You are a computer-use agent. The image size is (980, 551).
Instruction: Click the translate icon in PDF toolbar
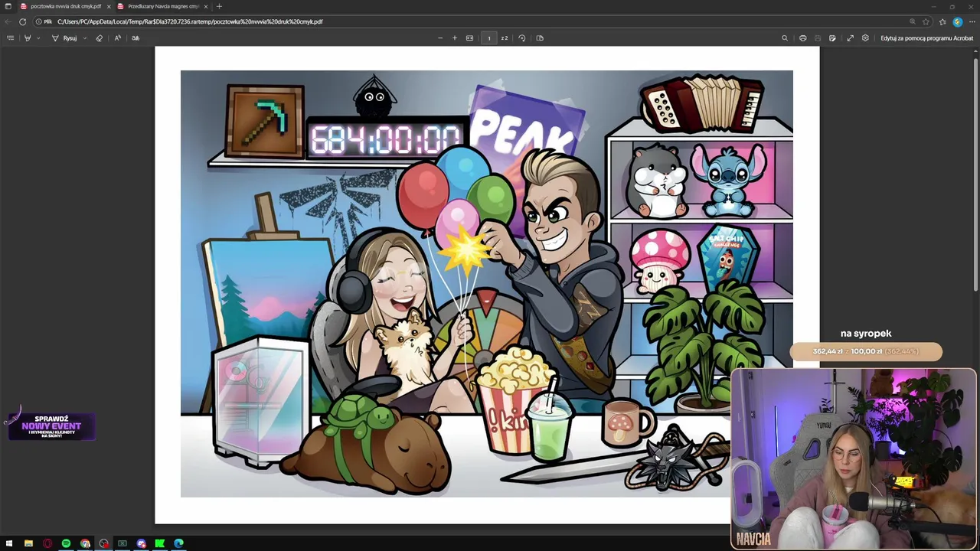tap(136, 38)
